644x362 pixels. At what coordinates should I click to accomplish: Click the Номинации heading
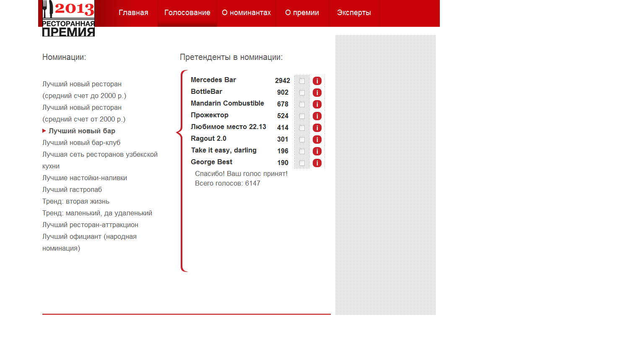[x=64, y=57]
